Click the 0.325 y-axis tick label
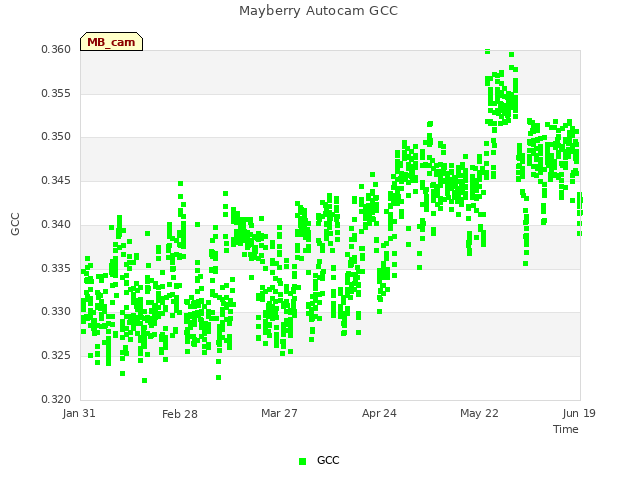Image resolution: width=640 pixels, height=480 pixels. click(56, 356)
